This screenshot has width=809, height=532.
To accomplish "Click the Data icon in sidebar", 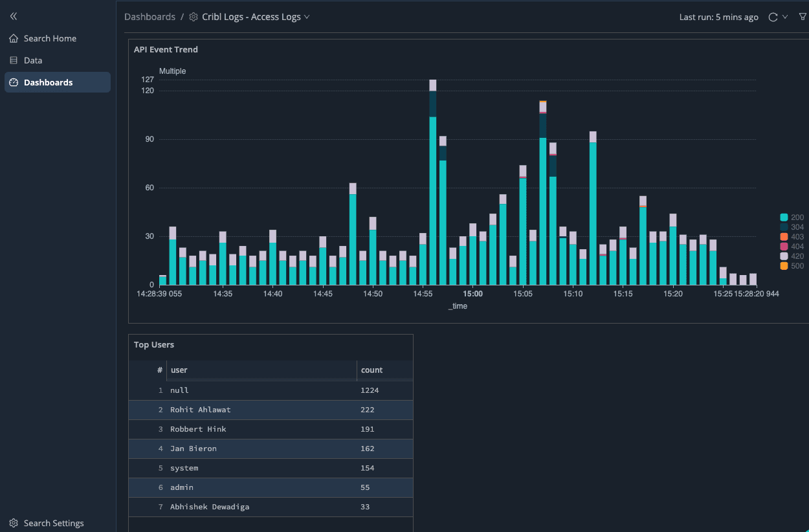I will pyautogui.click(x=14, y=61).
